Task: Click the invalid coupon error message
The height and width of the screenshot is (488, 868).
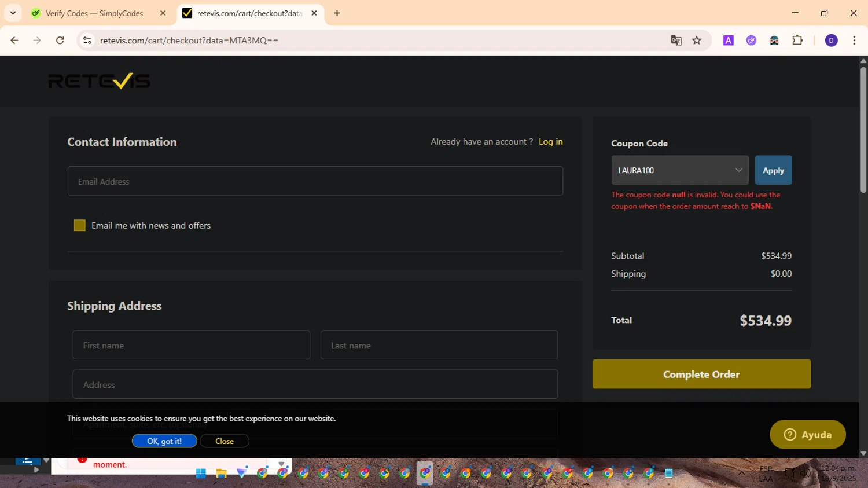Action: pos(696,200)
